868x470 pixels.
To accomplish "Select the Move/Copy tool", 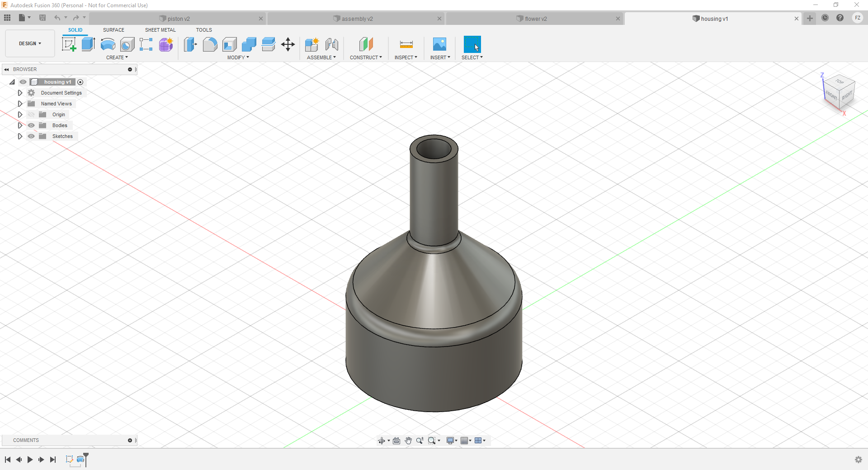I will [288, 44].
